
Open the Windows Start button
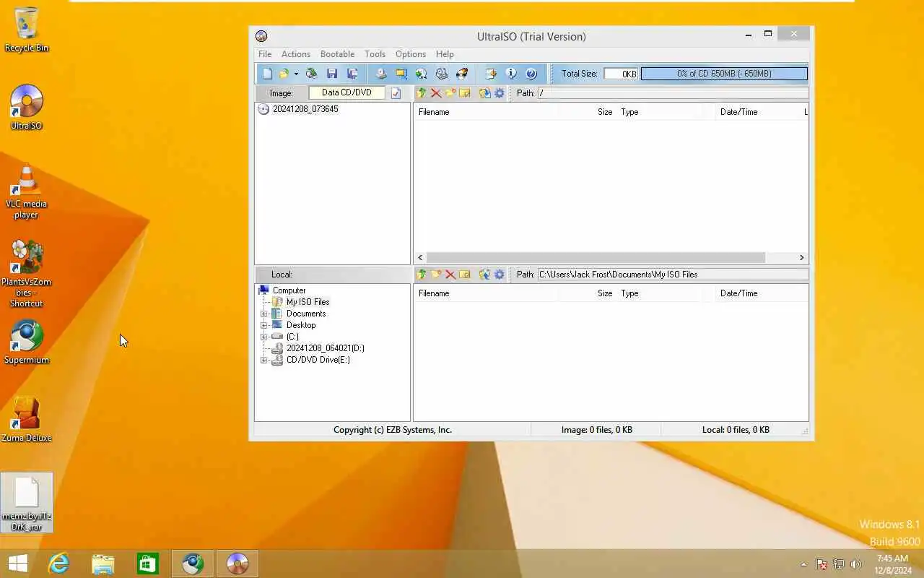tap(17, 564)
